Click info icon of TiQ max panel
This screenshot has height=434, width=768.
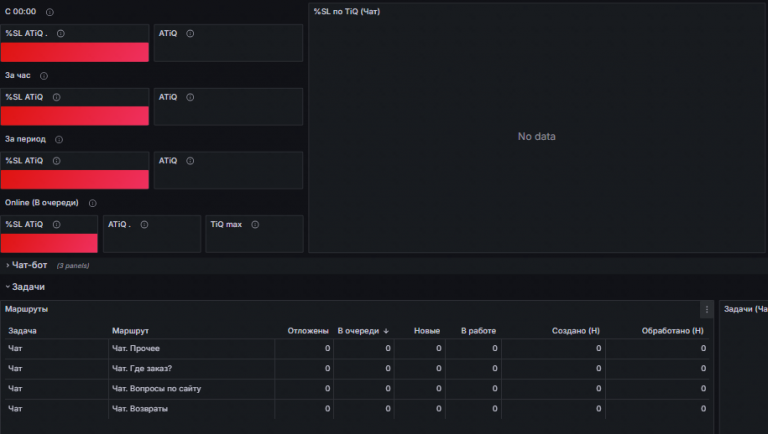(x=255, y=224)
